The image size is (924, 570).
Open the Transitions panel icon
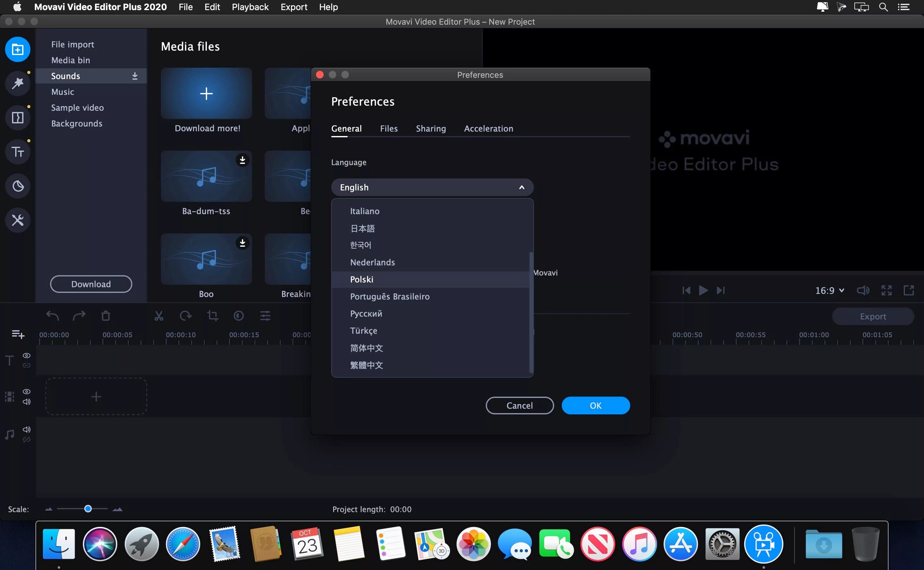17,118
